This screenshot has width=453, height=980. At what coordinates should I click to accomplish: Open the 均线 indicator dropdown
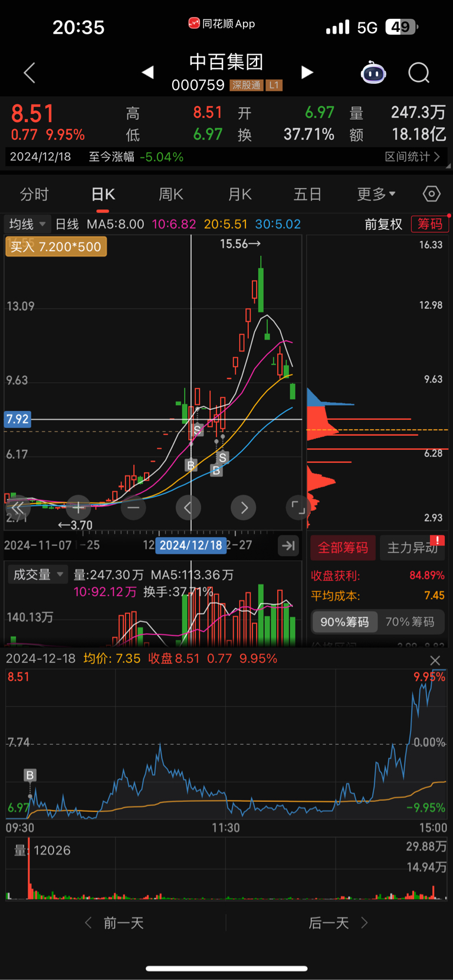click(x=27, y=224)
